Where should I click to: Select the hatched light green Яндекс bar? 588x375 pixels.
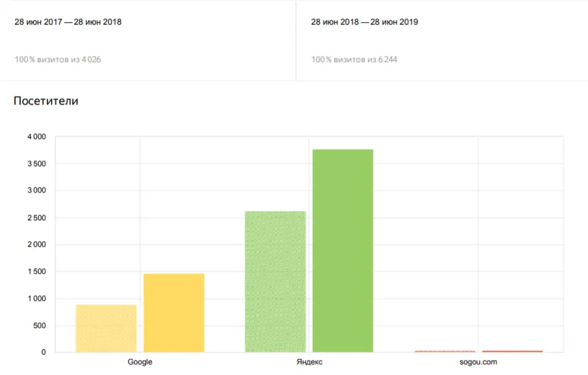(276, 282)
